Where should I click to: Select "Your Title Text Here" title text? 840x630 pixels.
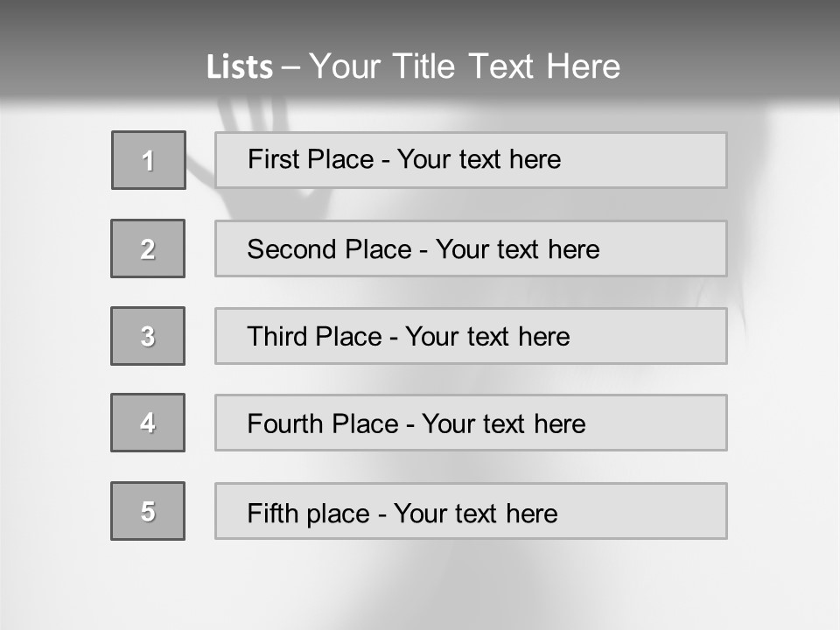465,66
